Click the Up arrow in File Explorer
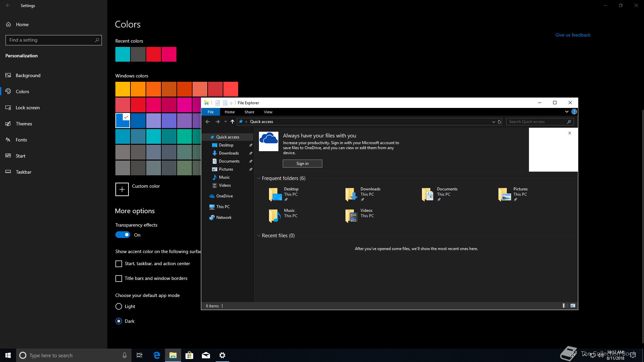This screenshot has height=362, width=644. click(232, 122)
